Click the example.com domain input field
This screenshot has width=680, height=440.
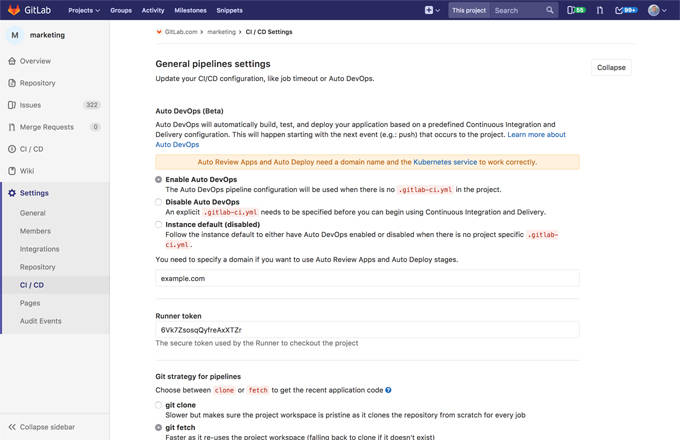(x=367, y=278)
